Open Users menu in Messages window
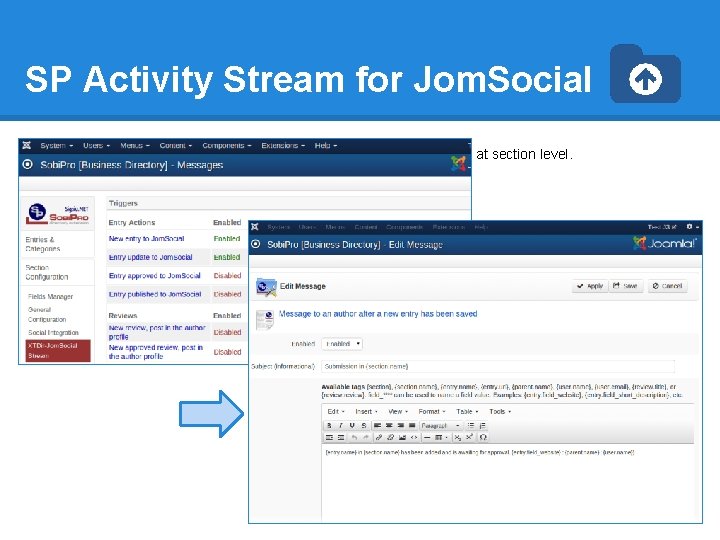Image resolution: width=720 pixels, height=540 pixels. (96, 146)
